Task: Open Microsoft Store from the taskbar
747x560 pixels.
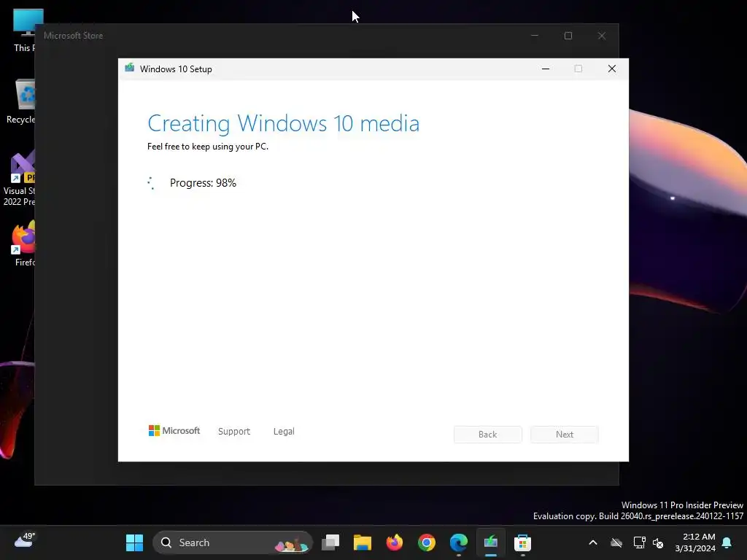Action: [522, 542]
